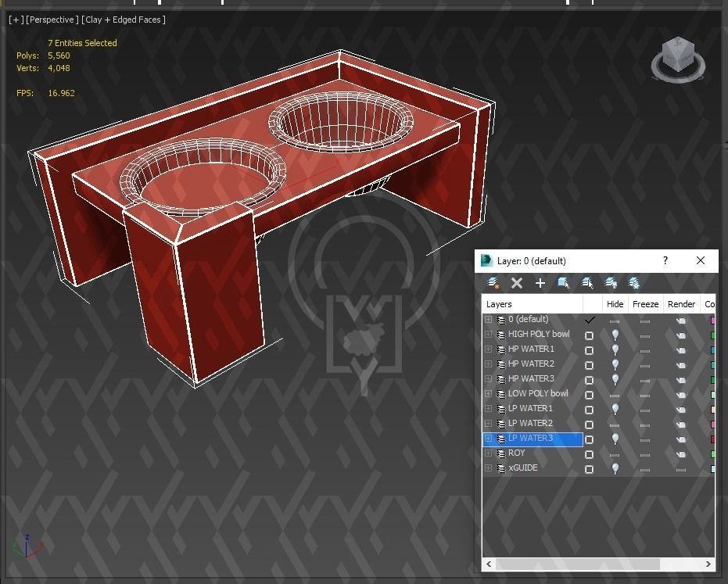Image resolution: width=728 pixels, height=584 pixels.
Task: Click Select Highlighted Objects and Layers icon
Action: click(564, 283)
